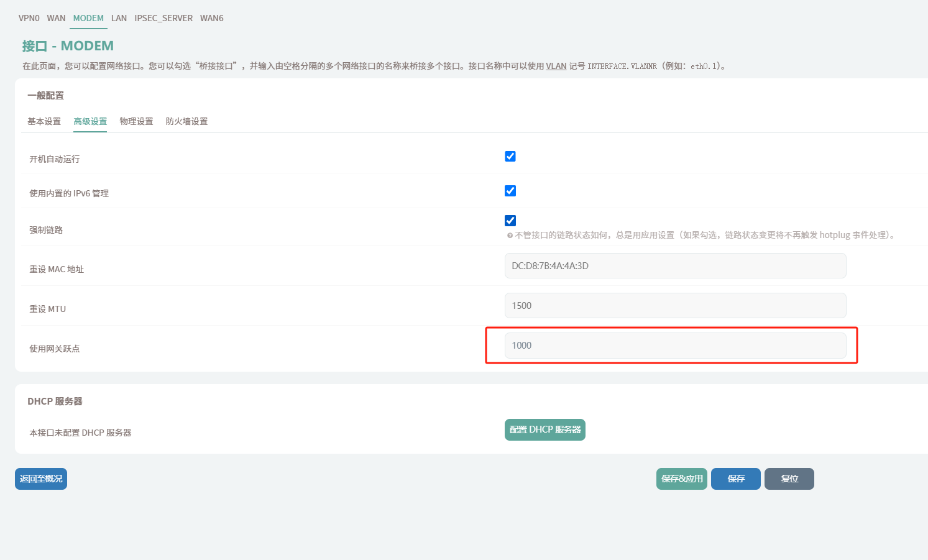This screenshot has width=928, height=560.
Task: Open the VPN0 interface tab
Action: [29, 18]
